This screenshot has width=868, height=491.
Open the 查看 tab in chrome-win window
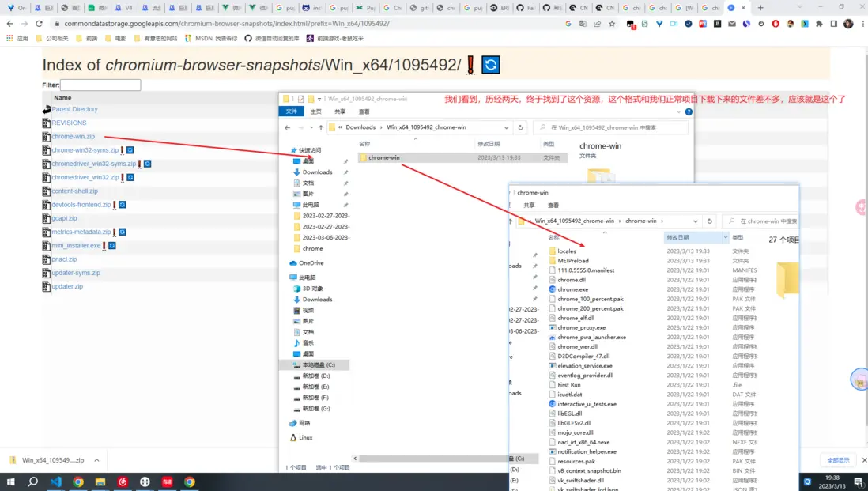click(x=553, y=206)
